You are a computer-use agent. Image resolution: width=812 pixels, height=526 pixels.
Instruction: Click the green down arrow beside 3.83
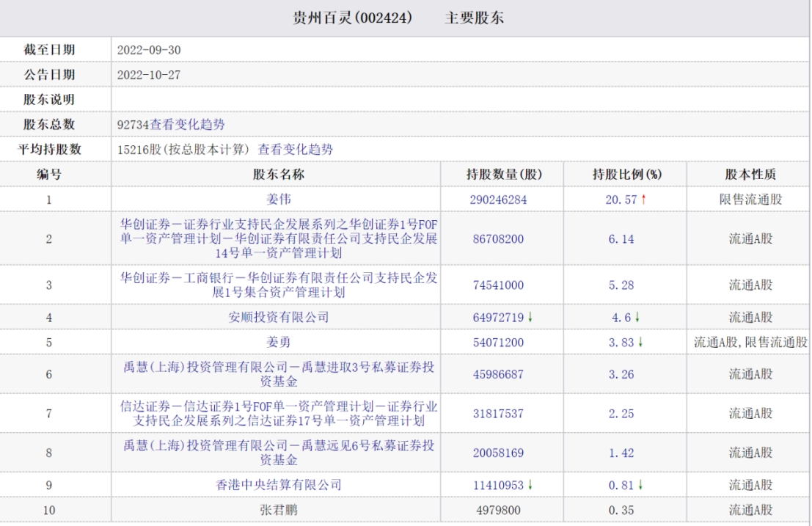click(640, 343)
